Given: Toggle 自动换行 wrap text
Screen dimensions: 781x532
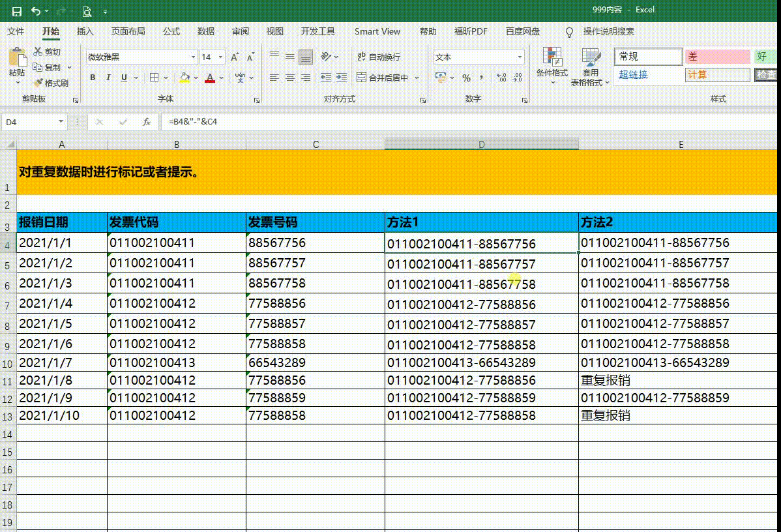Looking at the screenshot, I should coord(379,57).
